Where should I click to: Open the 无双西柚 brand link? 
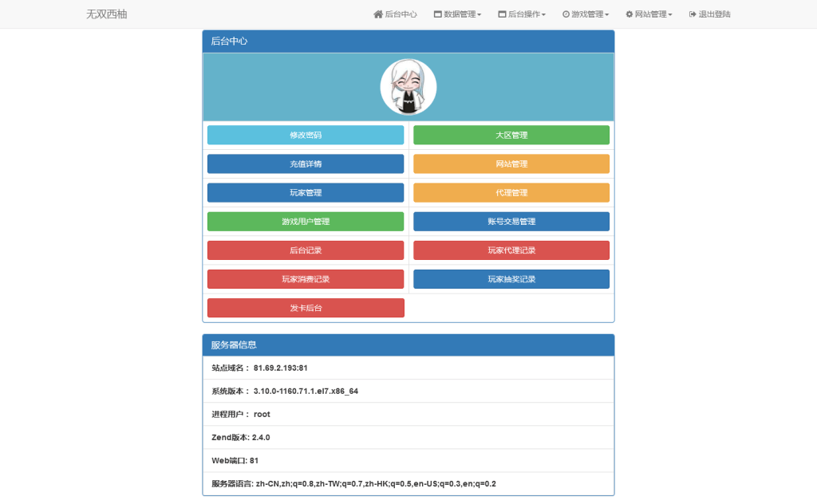click(x=106, y=14)
